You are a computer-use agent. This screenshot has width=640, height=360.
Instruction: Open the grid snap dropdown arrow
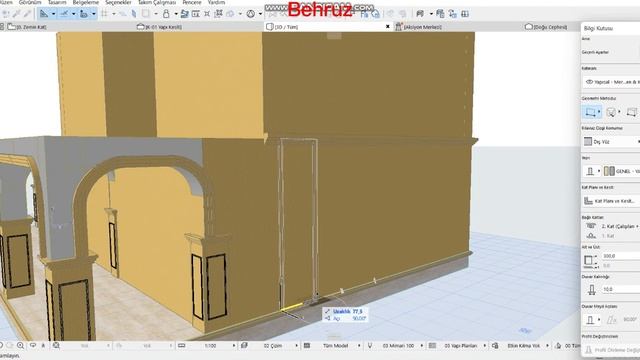(114, 14)
